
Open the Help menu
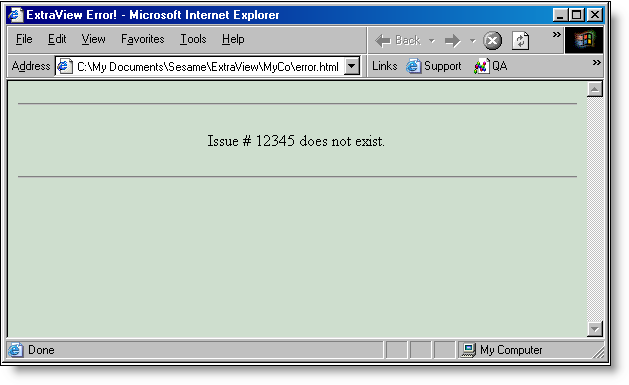click(233, 39)
